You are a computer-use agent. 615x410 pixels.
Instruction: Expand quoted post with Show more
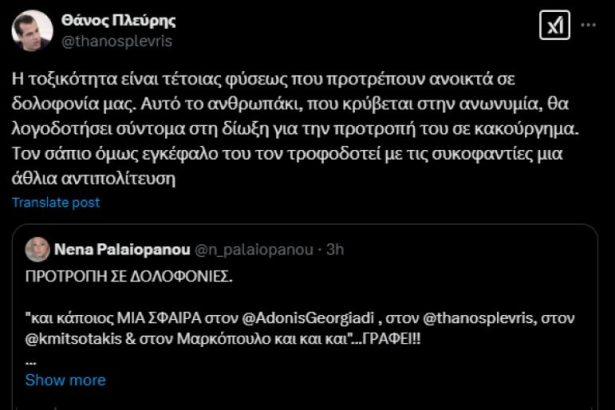pos(65,380)
